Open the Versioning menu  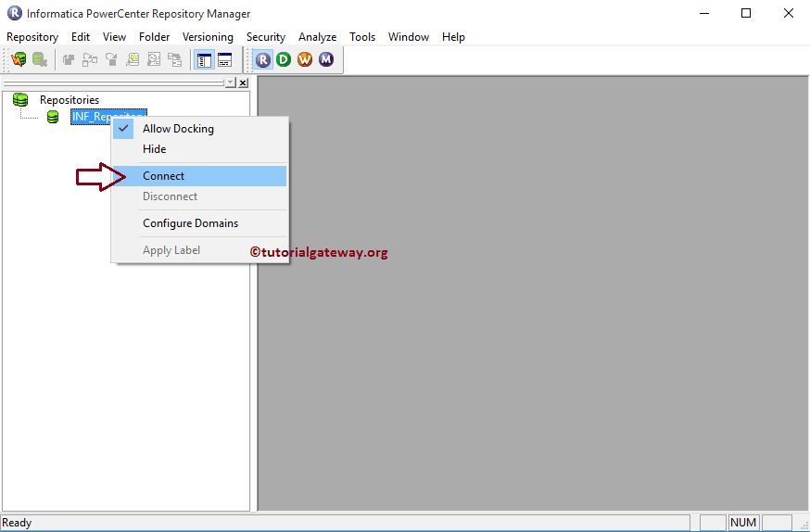pyautogui.click(x=208, y=37)
